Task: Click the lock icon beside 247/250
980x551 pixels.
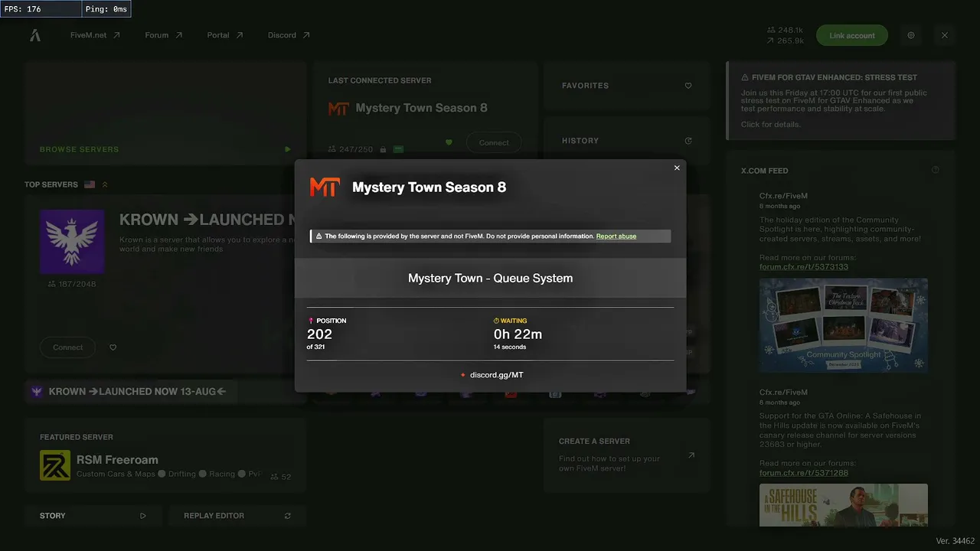Action: [383, 149]
